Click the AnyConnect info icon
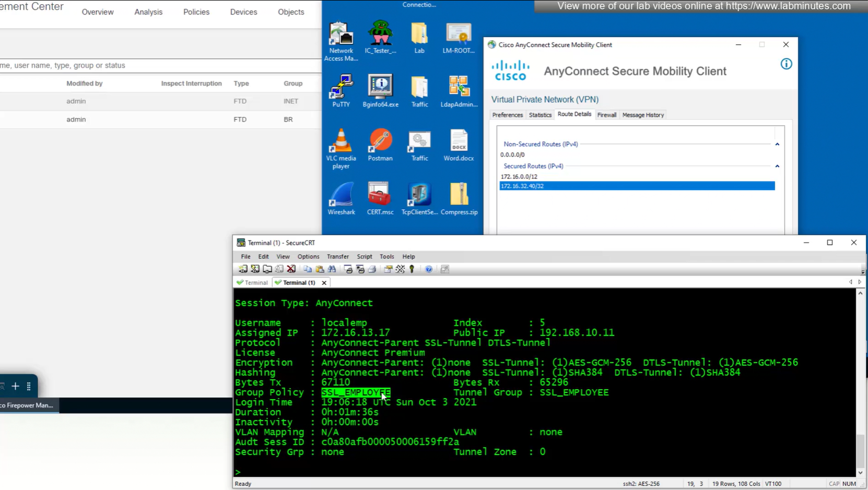This screenshot has height=490, width=868. [x=786, y=64]
